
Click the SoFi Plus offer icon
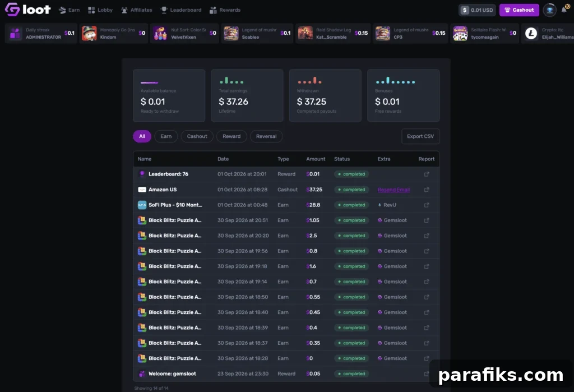142,205
